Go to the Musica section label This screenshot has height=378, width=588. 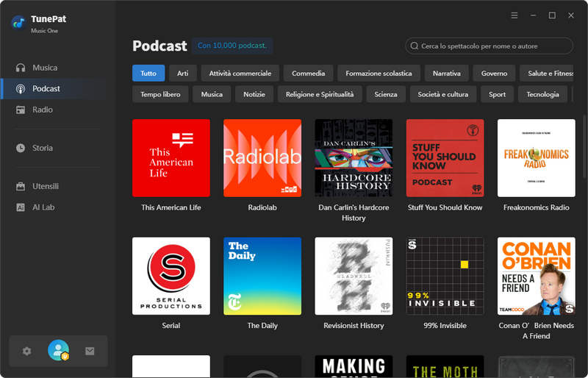click(45, 68)
